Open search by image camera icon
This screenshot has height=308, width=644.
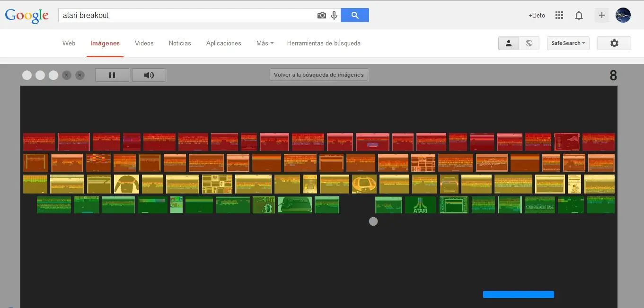(x=322, y=15)
